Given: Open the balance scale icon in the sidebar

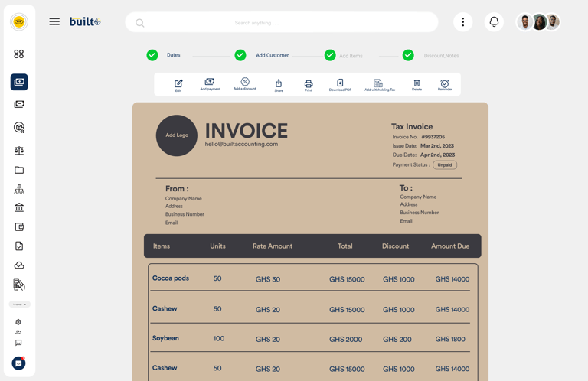Looking at the screenshot, I should pyautogui.click(x=19, y=150).
